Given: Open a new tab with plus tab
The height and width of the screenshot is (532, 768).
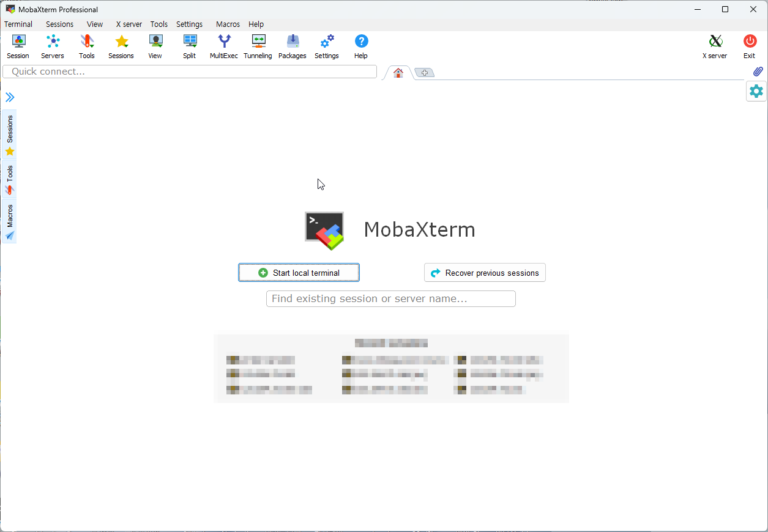Looking at the screenshot, I should click(425, 73).
